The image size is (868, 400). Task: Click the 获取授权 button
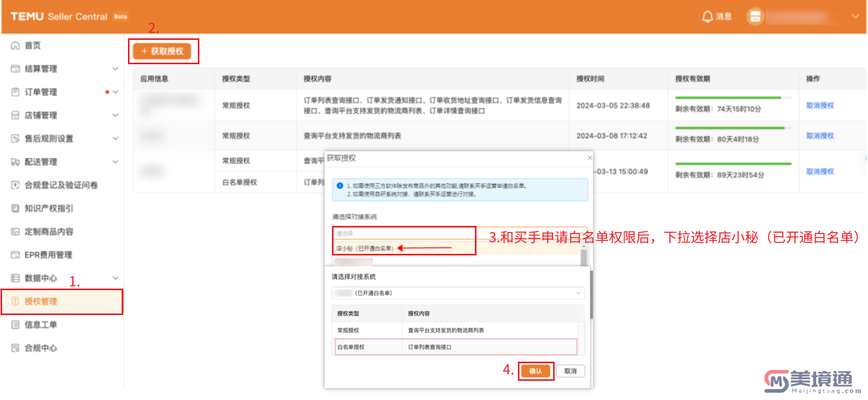coord(162,51)
